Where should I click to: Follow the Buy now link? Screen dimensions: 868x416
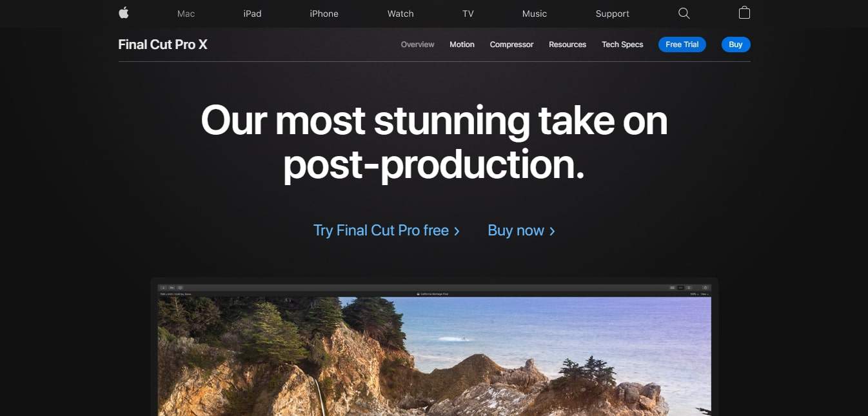(521, 230)
